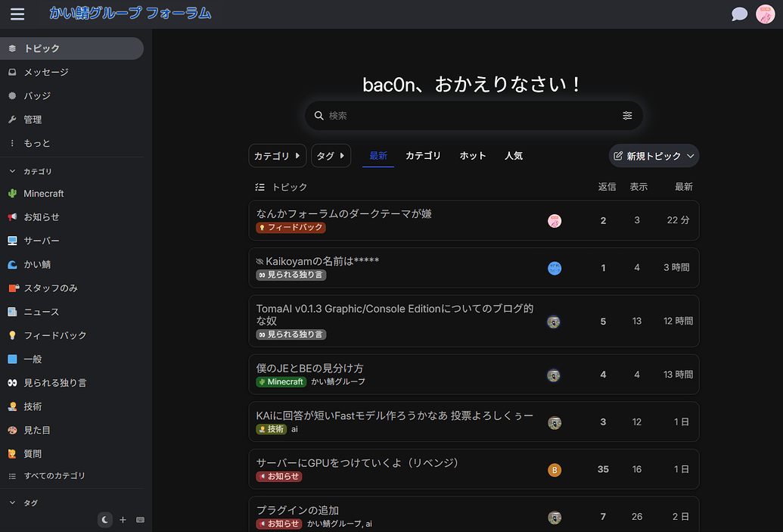Switch to the 人気 tab
This screenshot has height=532, width=783.
click(514, 156)
